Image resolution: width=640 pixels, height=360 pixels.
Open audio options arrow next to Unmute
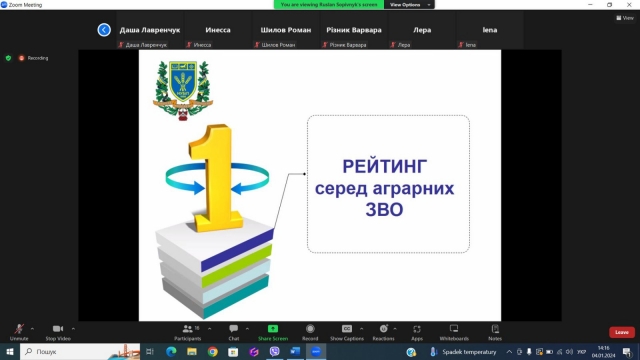coord(32,329)
